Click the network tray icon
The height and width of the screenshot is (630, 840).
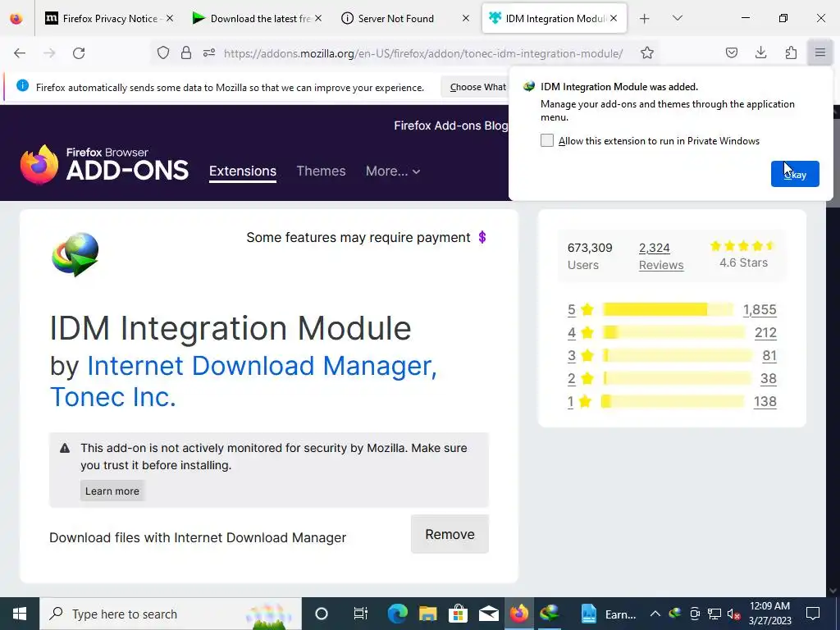click(x=714, y=614)
